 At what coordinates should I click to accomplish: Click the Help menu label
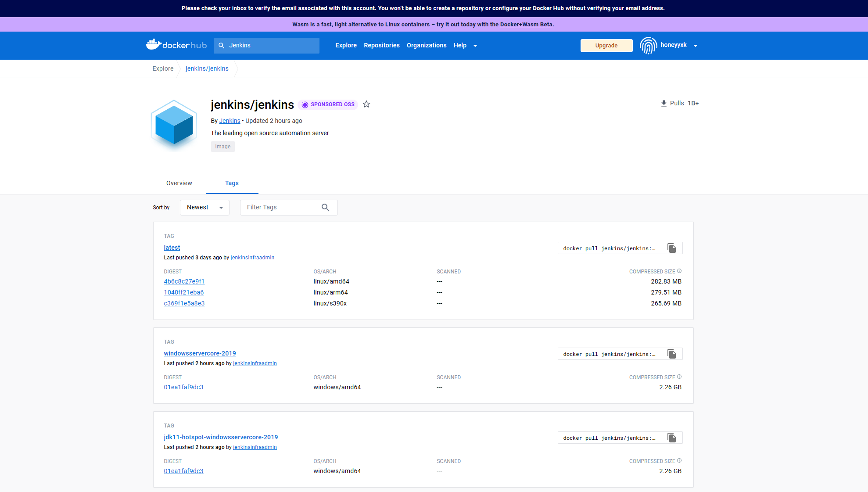pos(460,45)
